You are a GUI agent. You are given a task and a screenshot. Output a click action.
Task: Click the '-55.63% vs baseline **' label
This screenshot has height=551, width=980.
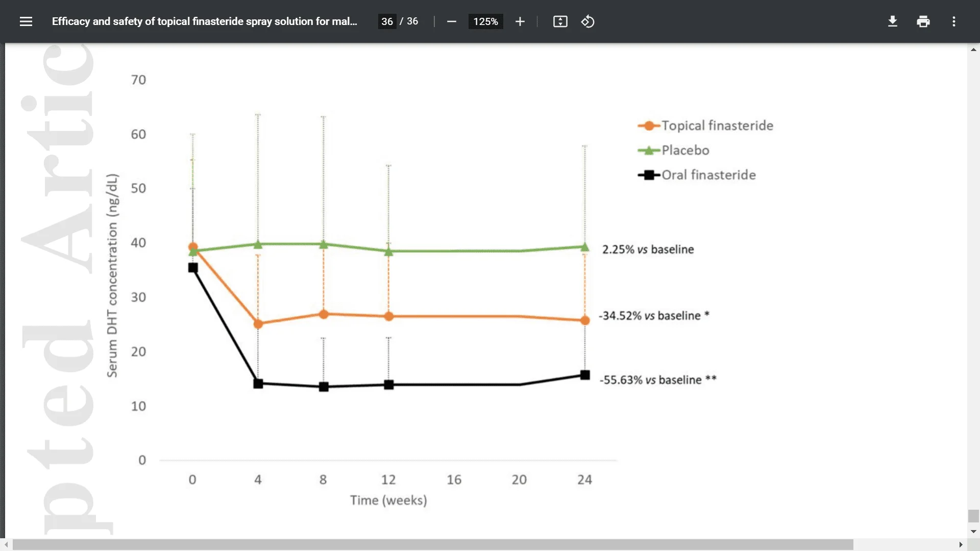pyautogui.click(x=658, y=380)
